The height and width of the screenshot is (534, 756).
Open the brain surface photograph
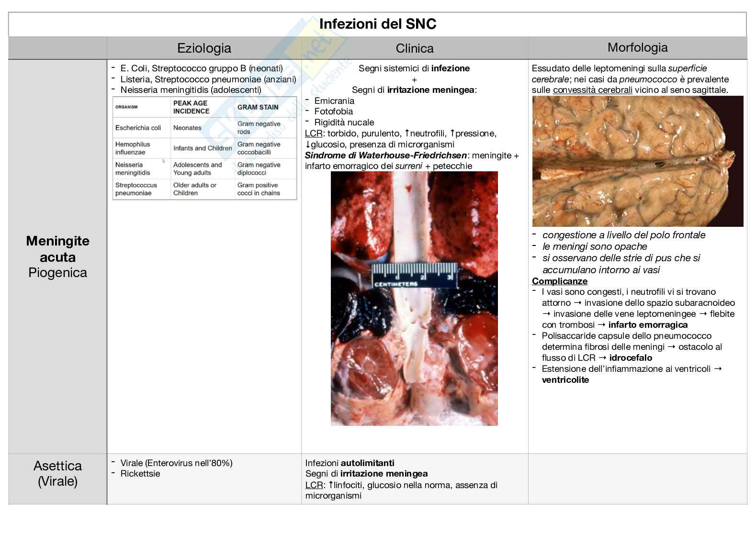637,161
